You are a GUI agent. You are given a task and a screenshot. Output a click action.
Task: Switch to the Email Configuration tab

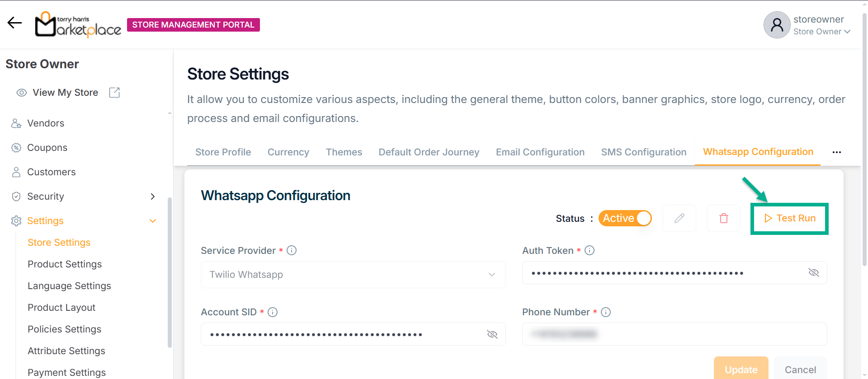tap(540, 152)
